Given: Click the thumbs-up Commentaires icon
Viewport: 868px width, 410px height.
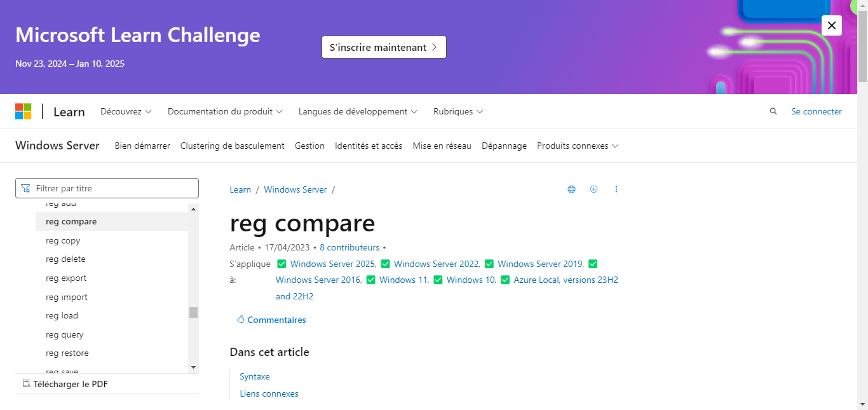Looking at the screenshot, I should point(241,320).
